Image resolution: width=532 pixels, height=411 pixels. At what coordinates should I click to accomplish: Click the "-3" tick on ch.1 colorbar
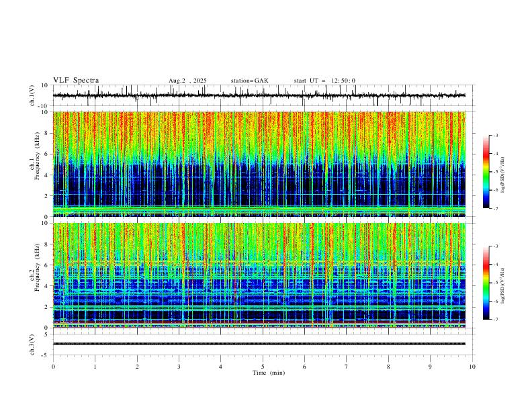point(495,135)
